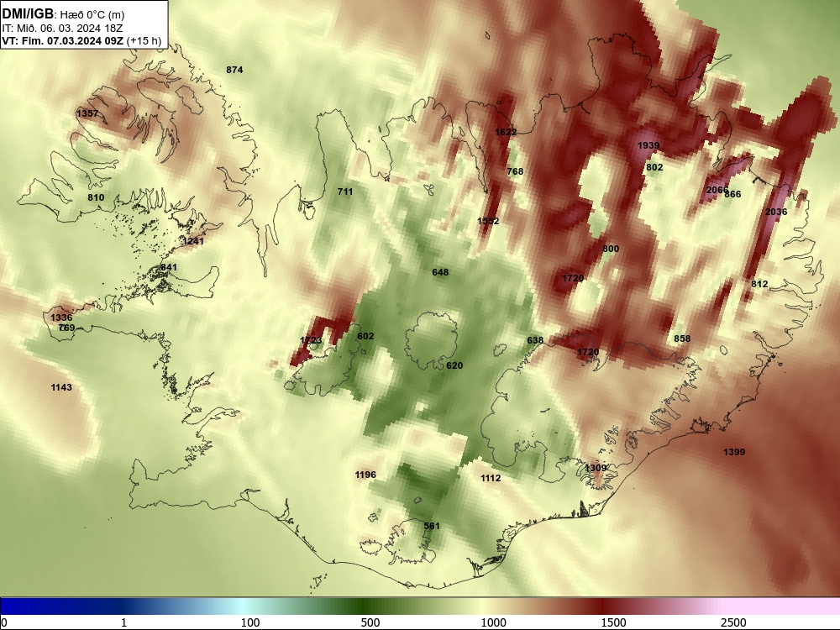Click the 1552 height value
The image size is (840, 630).
[488, 221]
